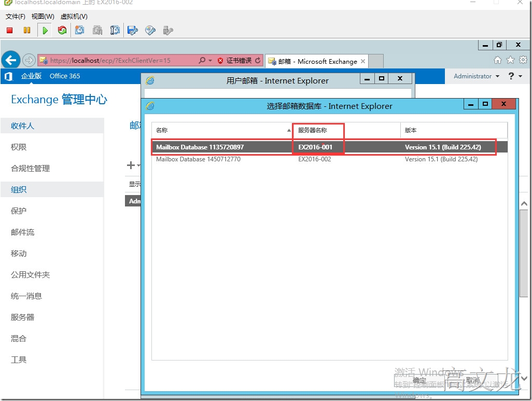This screenshot has width=532, height=401.
Task: Click the blank new tab button
Action: coord(376,61)
